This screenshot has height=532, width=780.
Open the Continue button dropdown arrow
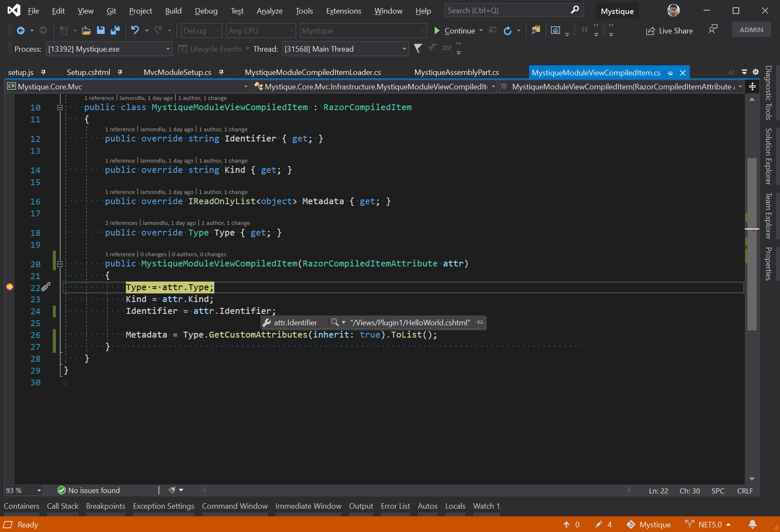[481, 30]
